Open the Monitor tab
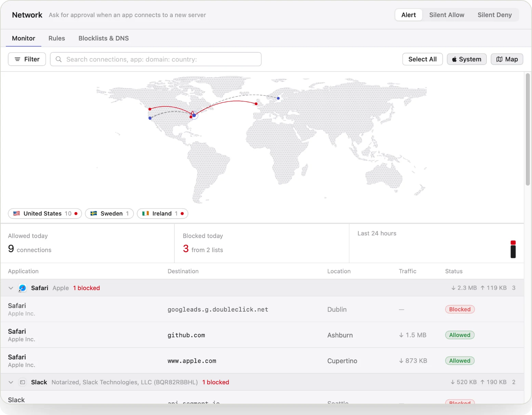This screenshot has width=532, height=415. [24, 38]
